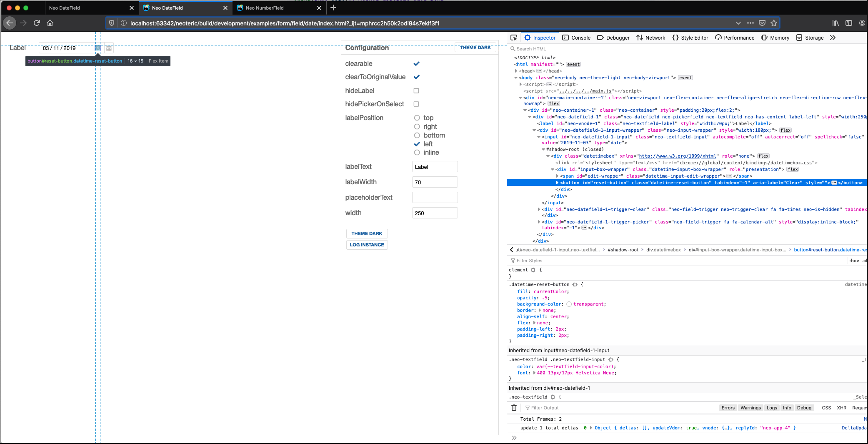
Task: Open the Performance panel
Action: [735, 38]
